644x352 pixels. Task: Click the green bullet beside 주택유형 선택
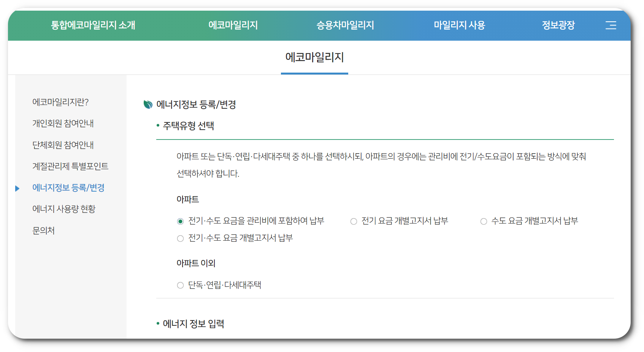click(x=157, y=125)
